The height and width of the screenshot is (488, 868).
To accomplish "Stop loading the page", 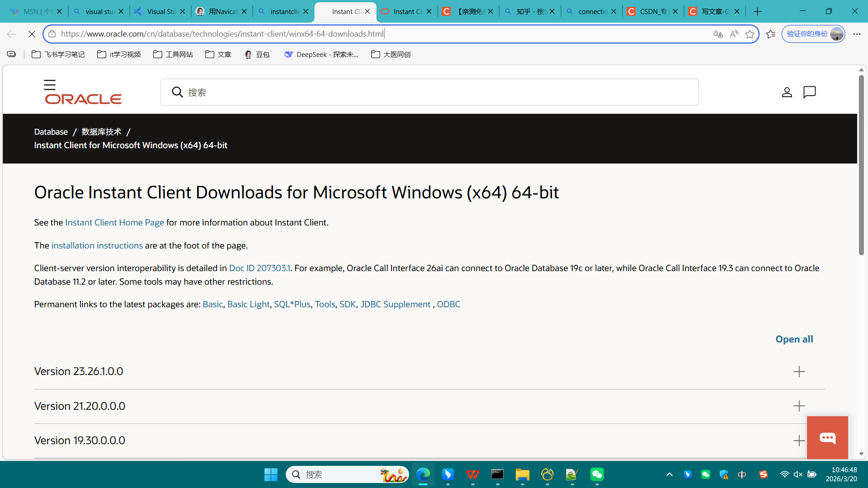I will (x=32, y=34).
